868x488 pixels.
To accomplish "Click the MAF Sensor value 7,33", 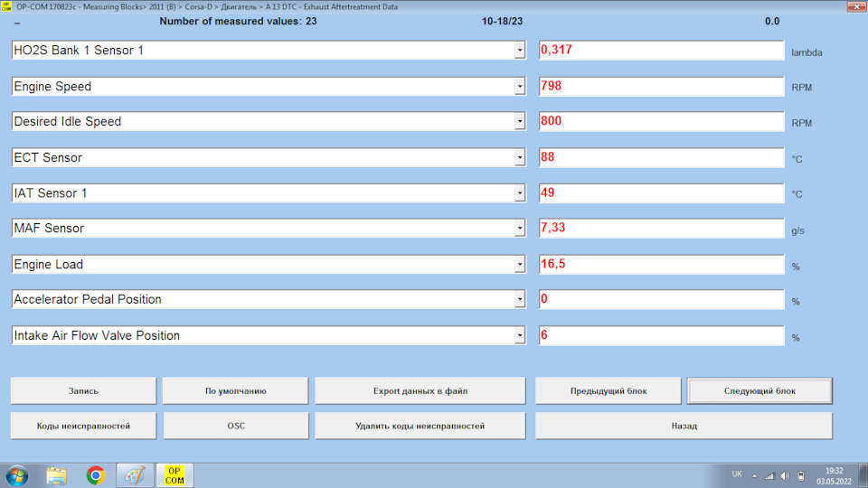I will (662, 228).
